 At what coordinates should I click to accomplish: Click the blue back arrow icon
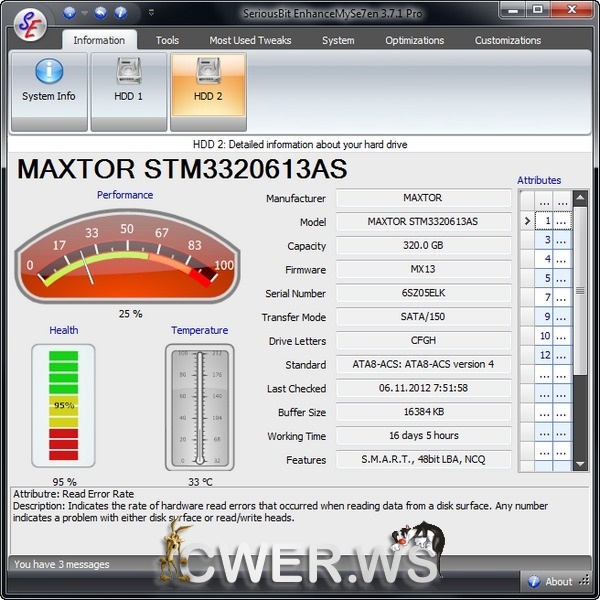pyautogui.click(x=101, y=13)
